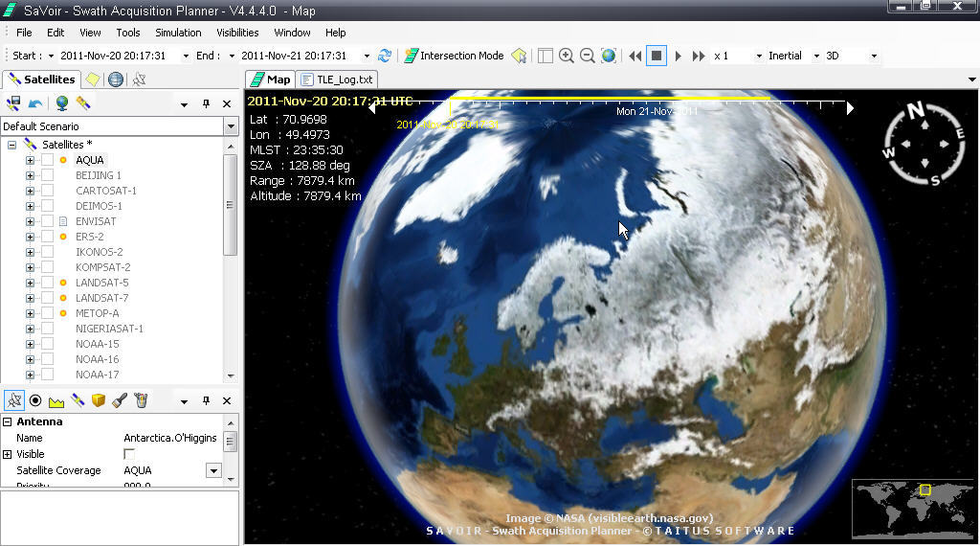Select the paintbrush icon in properties toolbar

click(120, 400)
